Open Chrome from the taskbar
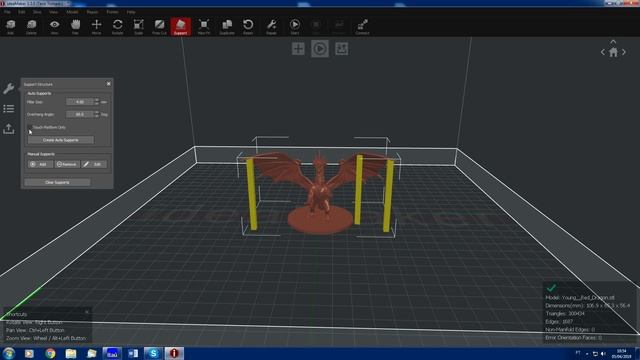Viewport: 640px width, 360px height. tap(50, 353)
